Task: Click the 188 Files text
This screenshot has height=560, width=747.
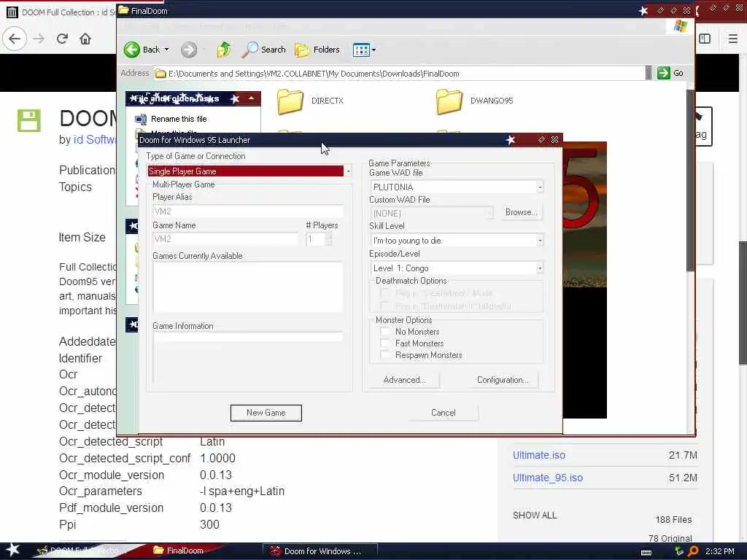Action: [673, 519]
